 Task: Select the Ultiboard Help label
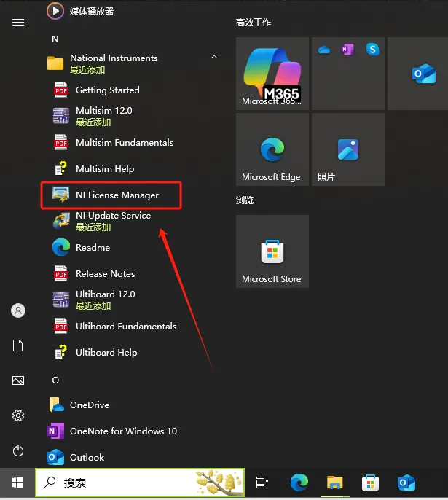106,352
